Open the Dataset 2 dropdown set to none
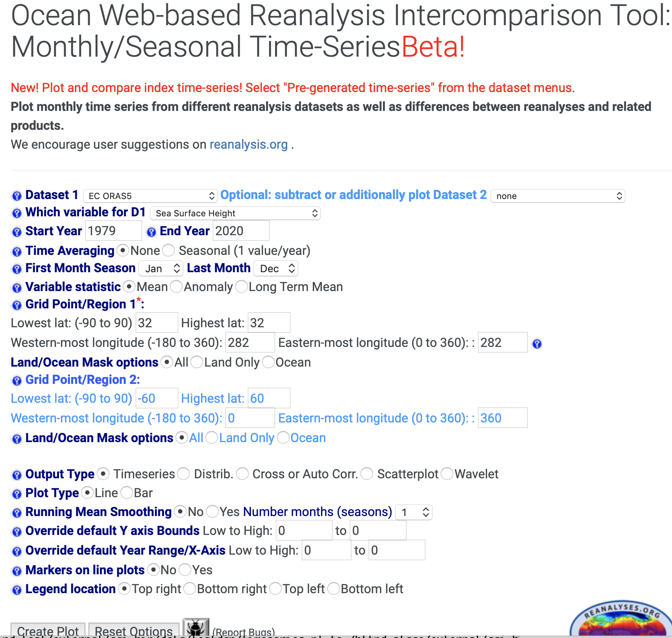Screen dimensions: 672x638 [x=558, y=196]
